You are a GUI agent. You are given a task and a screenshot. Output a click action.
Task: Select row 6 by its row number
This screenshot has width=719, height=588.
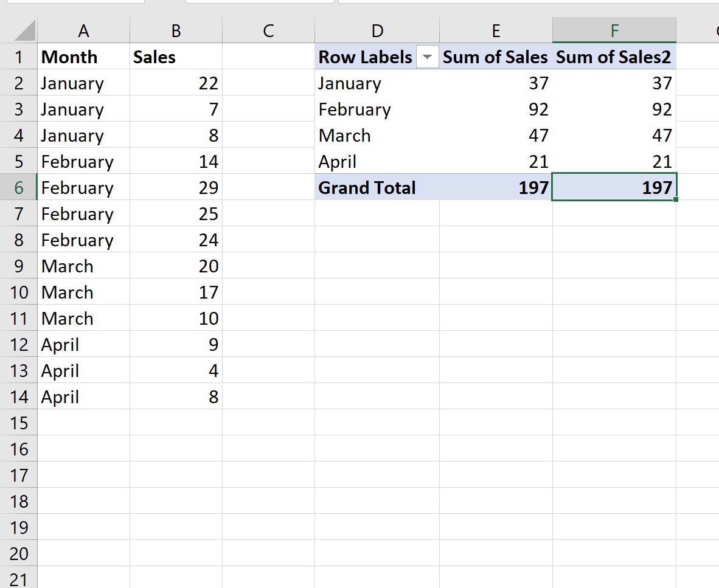click(x=19, y=188)
